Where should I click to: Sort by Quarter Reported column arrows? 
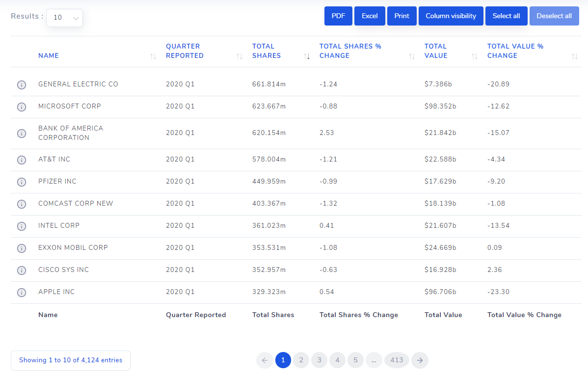coord(239,56)
